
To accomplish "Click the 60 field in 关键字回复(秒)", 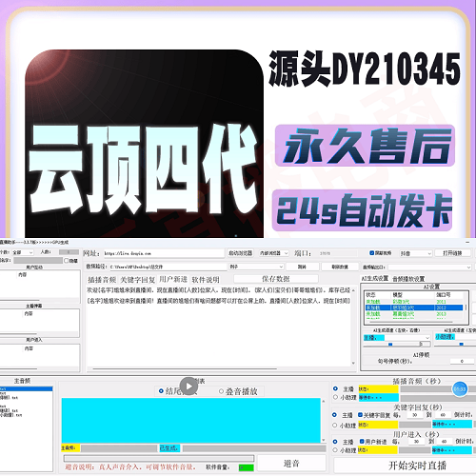I will (443, 415).
